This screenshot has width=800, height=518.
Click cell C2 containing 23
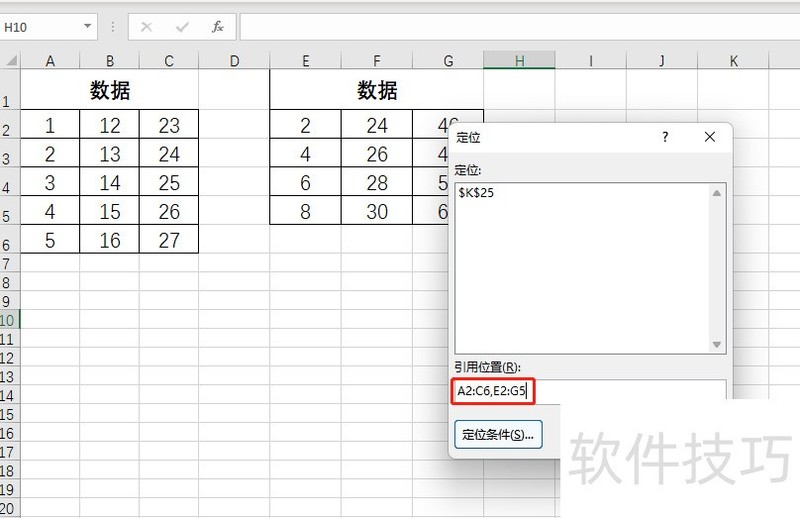pos(169,125)
